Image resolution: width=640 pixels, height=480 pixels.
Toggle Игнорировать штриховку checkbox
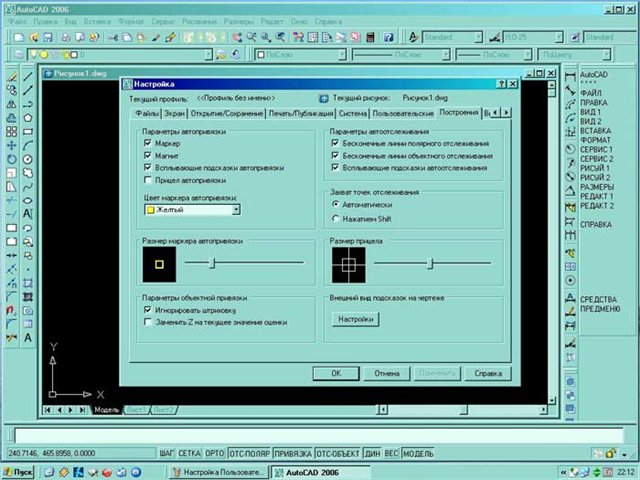click(x=147, y=311)
